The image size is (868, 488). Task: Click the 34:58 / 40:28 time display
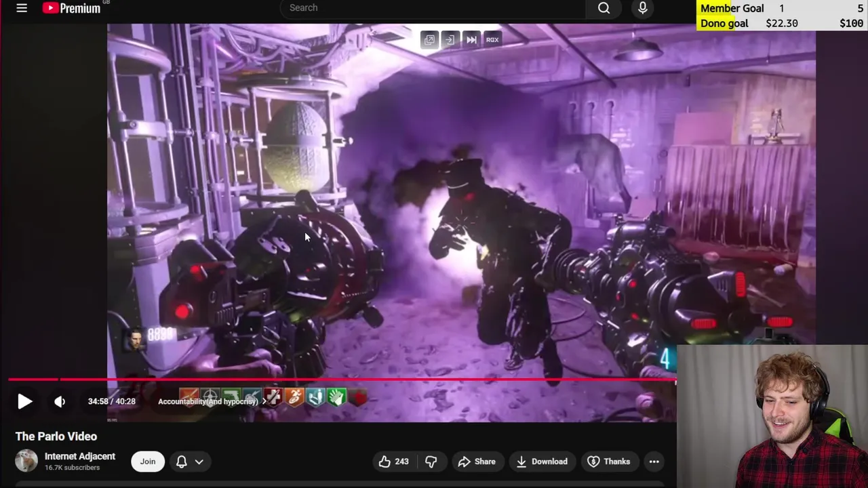111,401
